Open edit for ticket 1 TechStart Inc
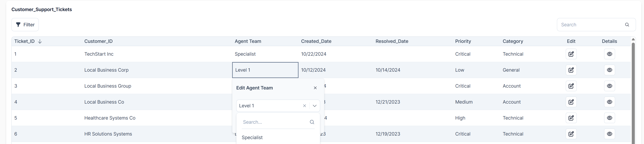The image size is (644, 144). tap(571, 54)
